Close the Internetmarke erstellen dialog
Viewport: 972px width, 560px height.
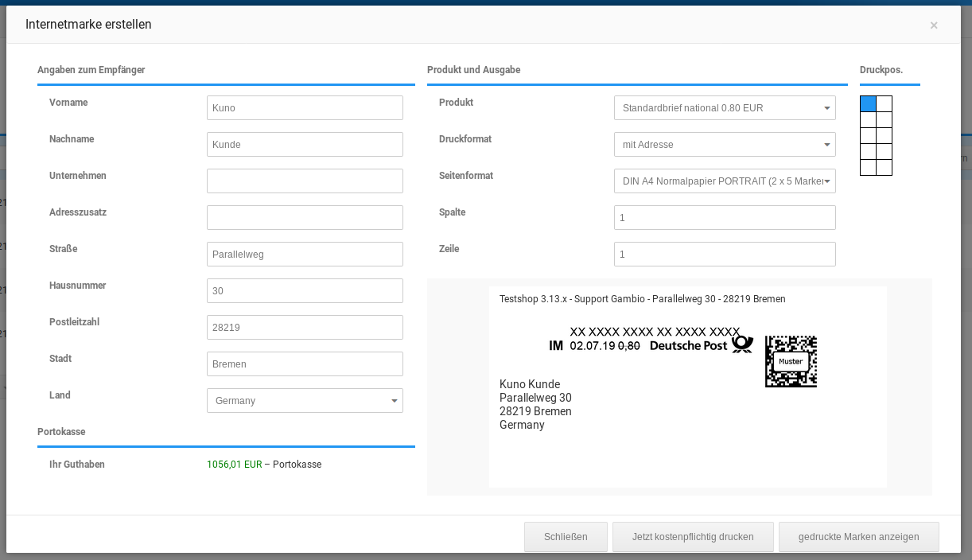[934, 25]
